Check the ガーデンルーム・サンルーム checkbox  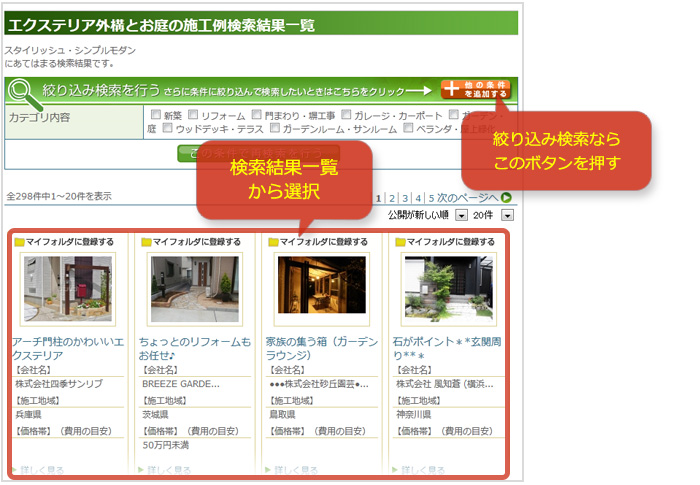pyautogui.click(x=275, y=128)
